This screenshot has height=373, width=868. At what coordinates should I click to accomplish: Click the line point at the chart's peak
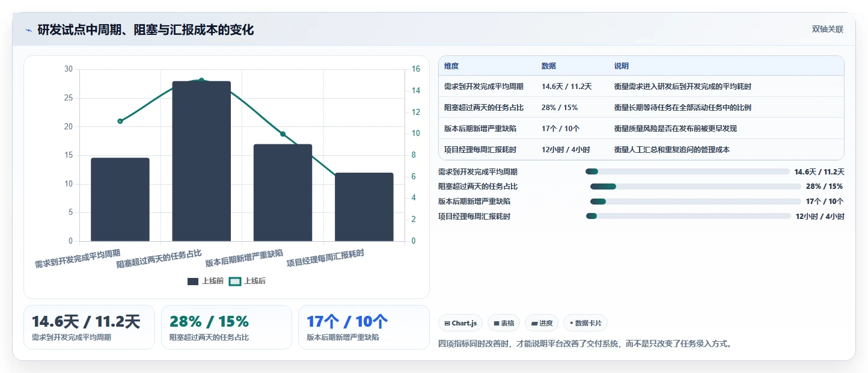point(201,80)
